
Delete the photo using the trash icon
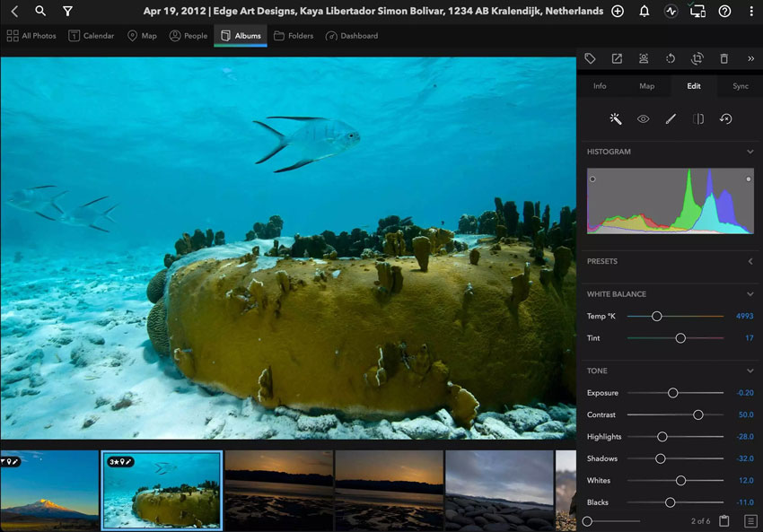[724, 57]
